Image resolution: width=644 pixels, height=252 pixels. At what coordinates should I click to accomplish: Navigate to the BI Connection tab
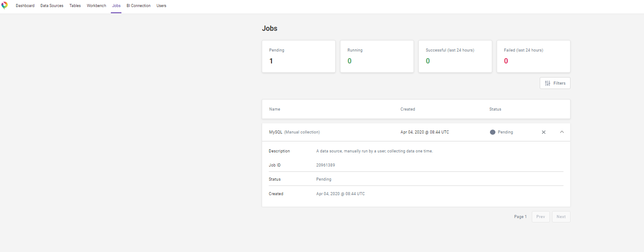(x=139, y=6)
